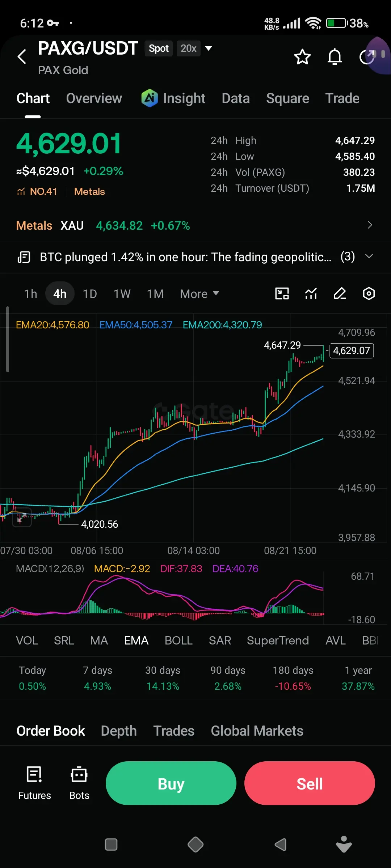Switch to the Data tab
Screen dimensions: 391x868
pos(236,98)
